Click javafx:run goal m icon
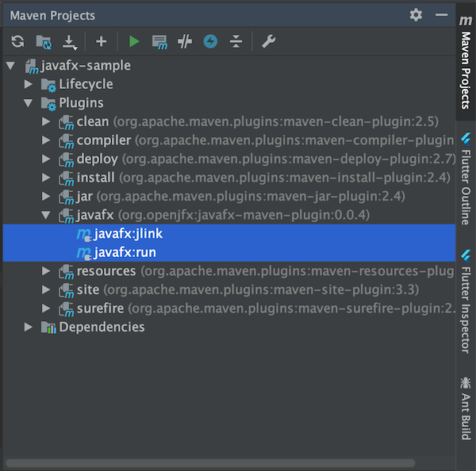 (84, 254)
